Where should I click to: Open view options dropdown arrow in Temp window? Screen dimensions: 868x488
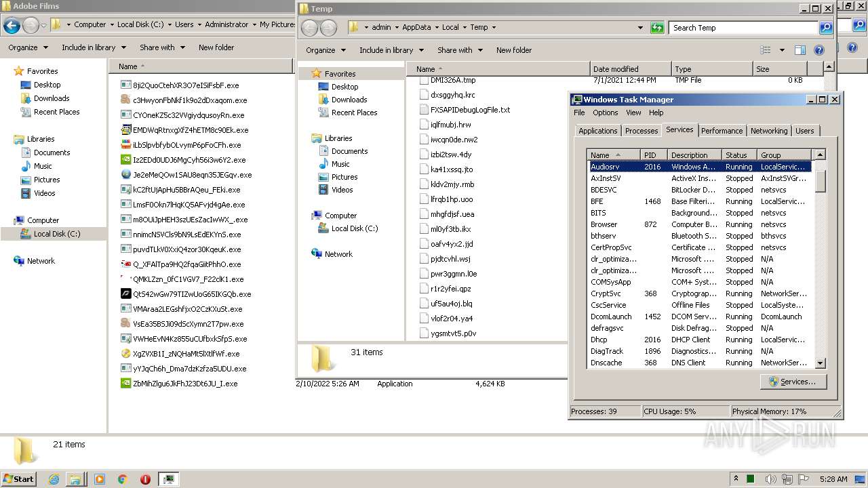point(781,50)
